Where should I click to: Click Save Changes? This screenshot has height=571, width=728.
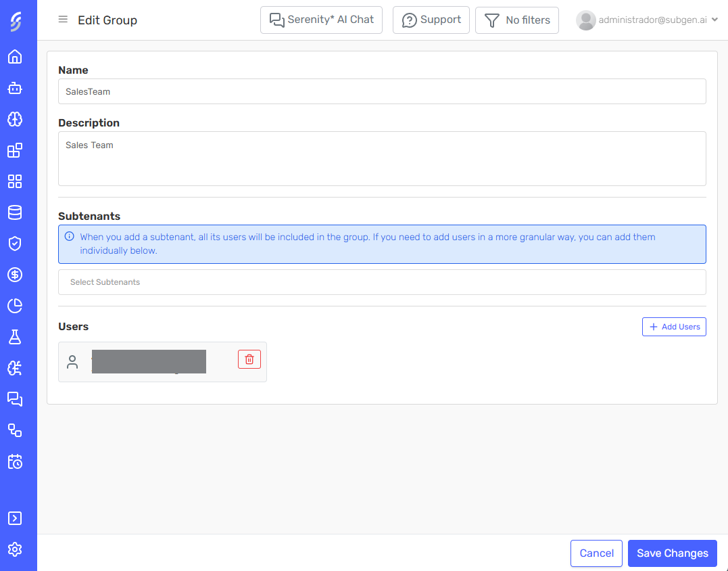pyautogui.click(x=672, y=553)
